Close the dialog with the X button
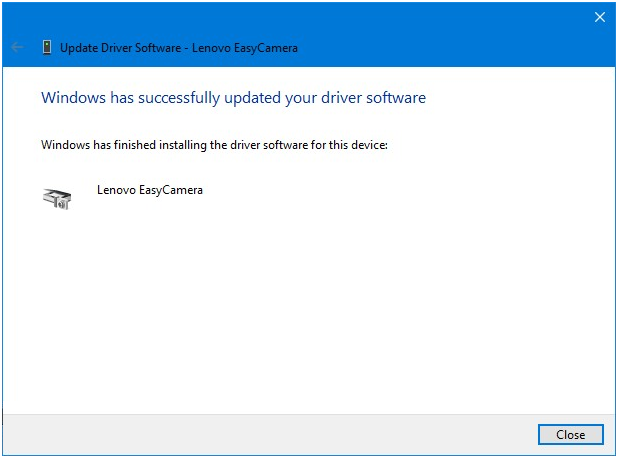The height and width of the screenshot is (458, 617). (x=600, y=17)
